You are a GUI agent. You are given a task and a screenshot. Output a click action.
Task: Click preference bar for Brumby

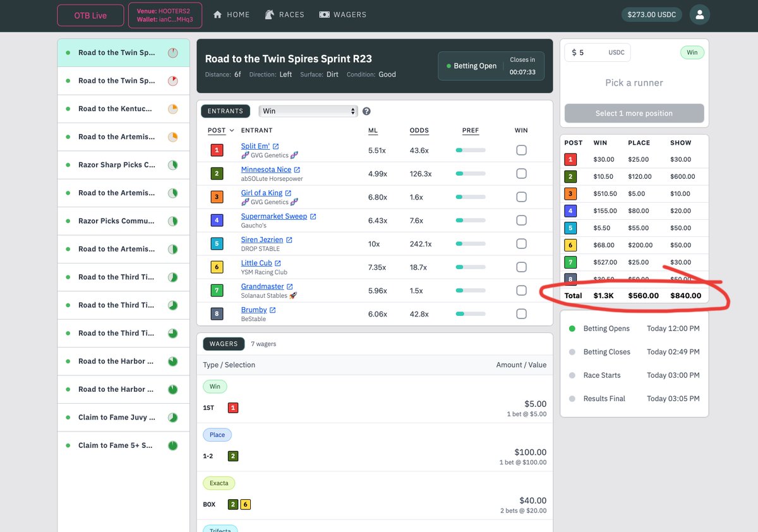pos(471,314)
